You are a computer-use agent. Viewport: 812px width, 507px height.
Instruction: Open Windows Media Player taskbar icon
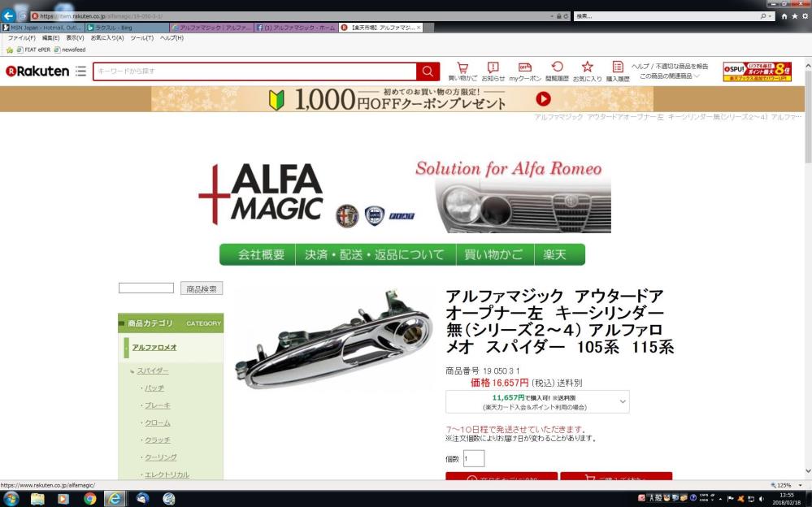pyautogui.click(x=63, y=499)
